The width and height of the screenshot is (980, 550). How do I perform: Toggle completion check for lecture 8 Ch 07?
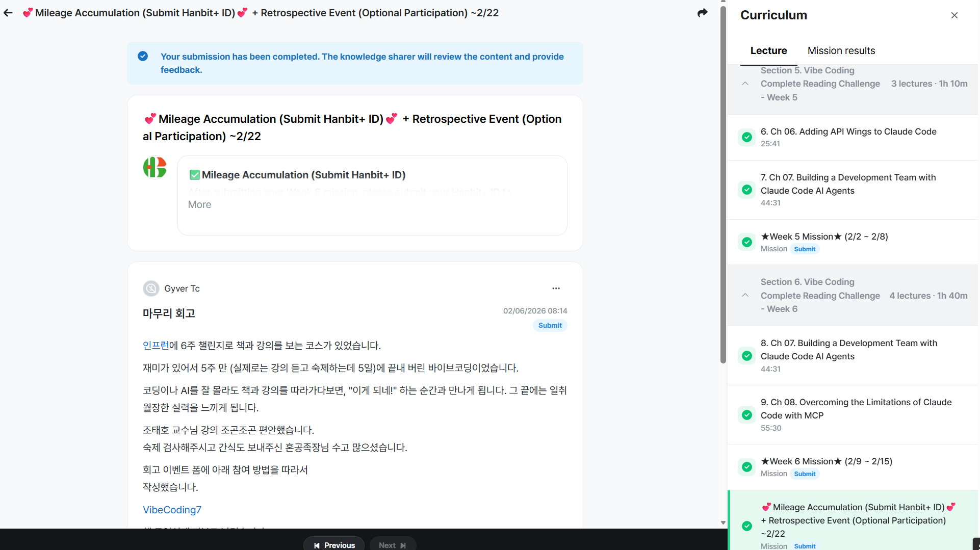tap(747, 356)
